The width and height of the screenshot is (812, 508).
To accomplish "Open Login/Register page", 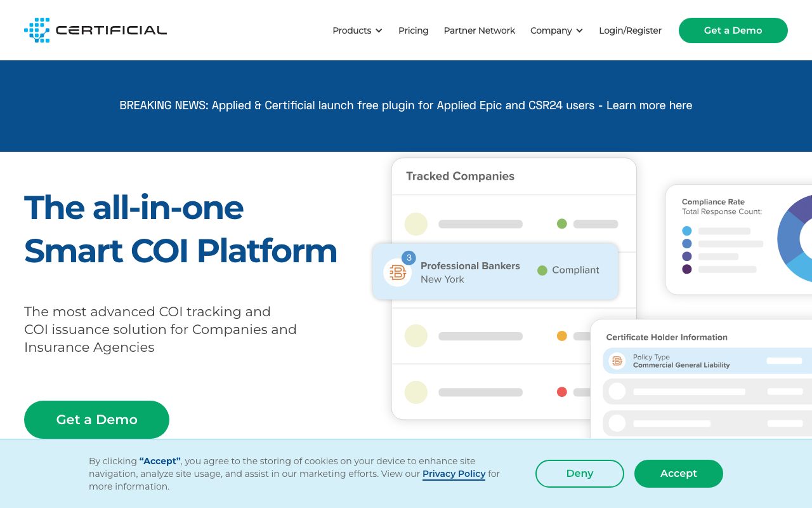I will (630, 30).
